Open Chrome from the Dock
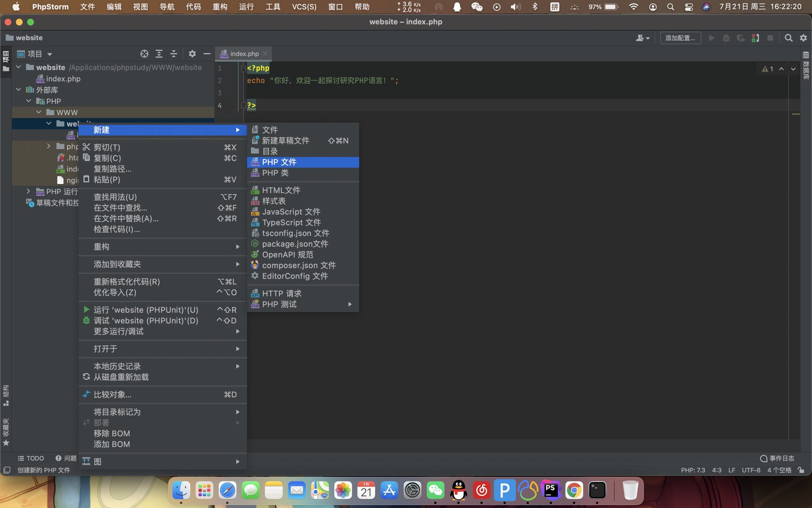 coord(574,491)
